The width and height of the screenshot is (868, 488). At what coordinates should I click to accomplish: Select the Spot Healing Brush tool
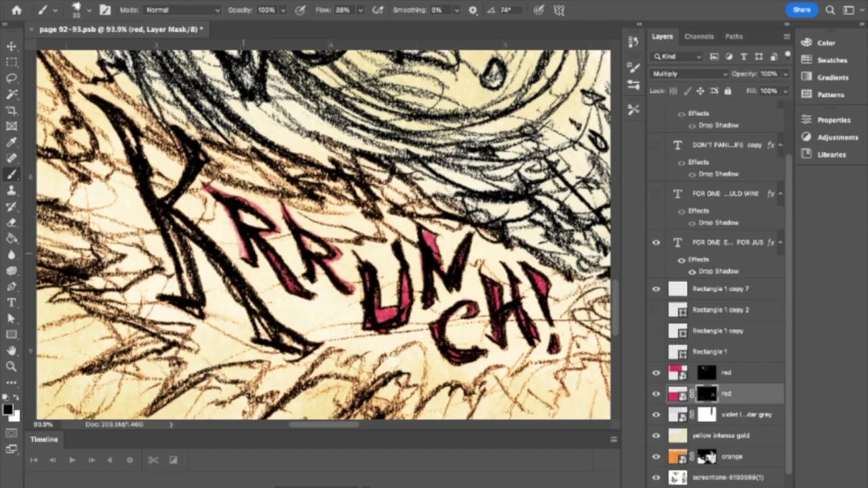pos(12,158)
